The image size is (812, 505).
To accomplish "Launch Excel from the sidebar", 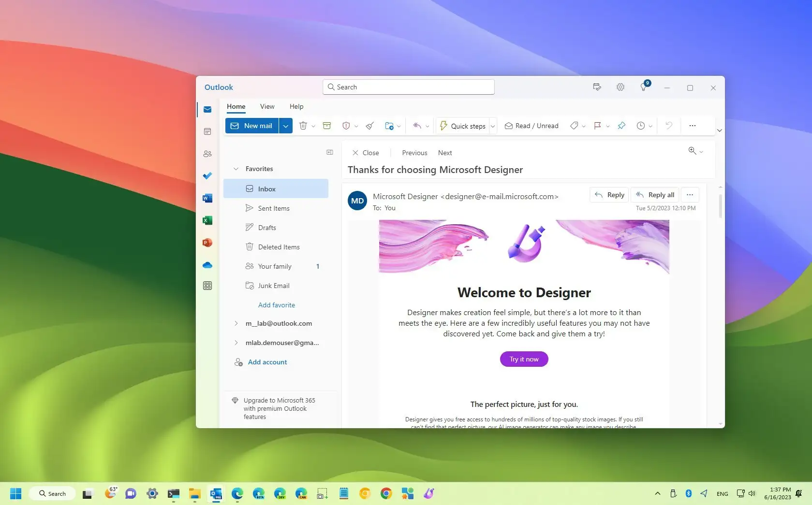I will pos(207,220).
